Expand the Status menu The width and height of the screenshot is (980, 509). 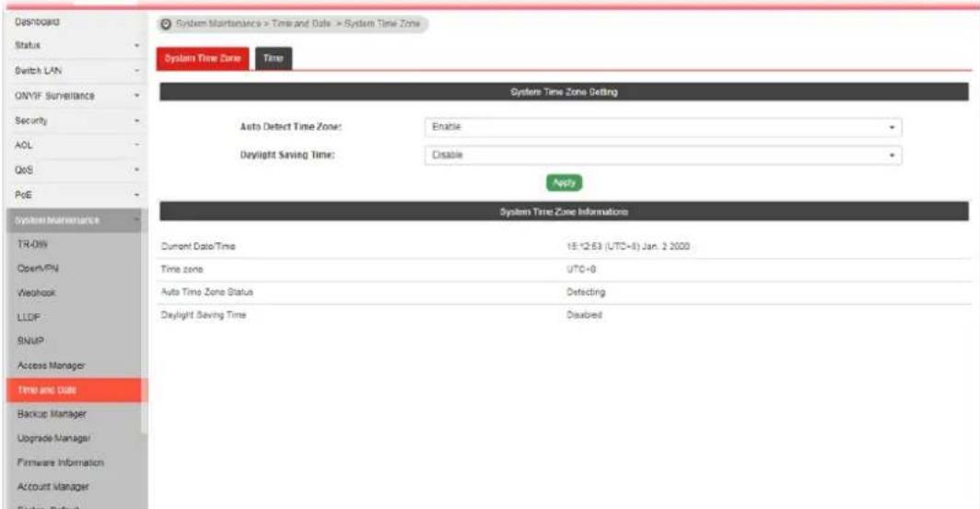[75, 45]
